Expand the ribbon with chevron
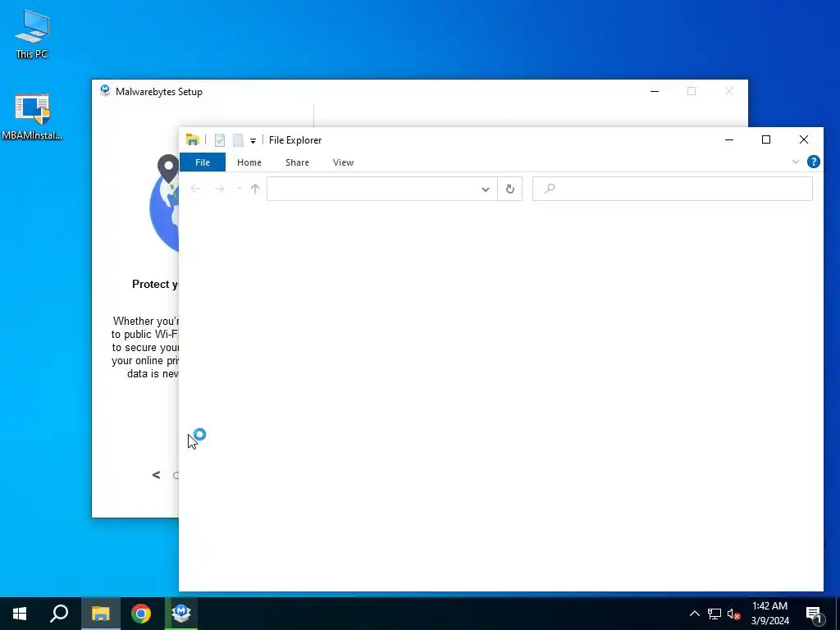840x630 pixels. 796,162
